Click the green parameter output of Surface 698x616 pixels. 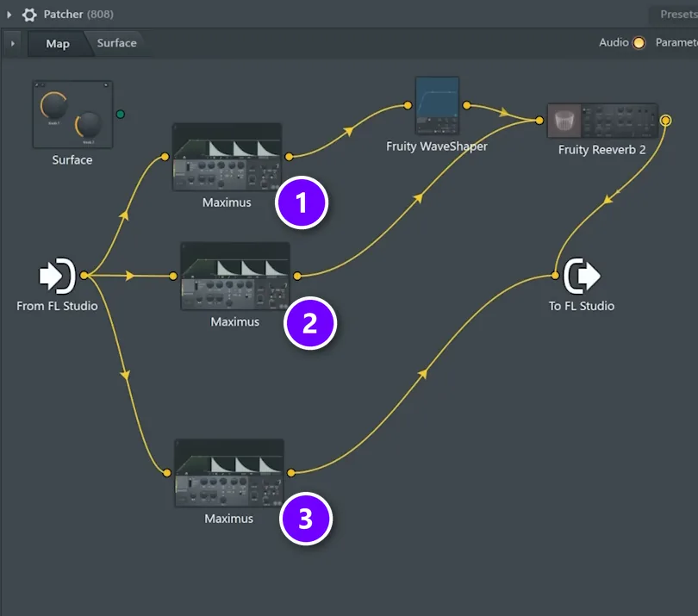(x=120, y=115)
